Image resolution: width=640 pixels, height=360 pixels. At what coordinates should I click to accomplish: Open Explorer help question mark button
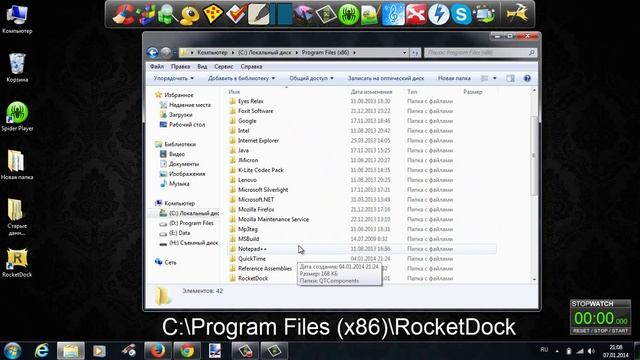[527, 78]
